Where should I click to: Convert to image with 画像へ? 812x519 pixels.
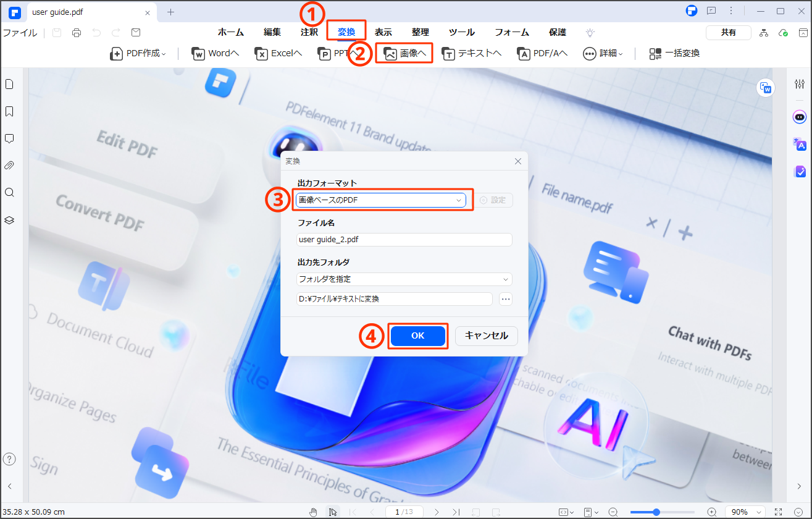click(x=404, y=54)
